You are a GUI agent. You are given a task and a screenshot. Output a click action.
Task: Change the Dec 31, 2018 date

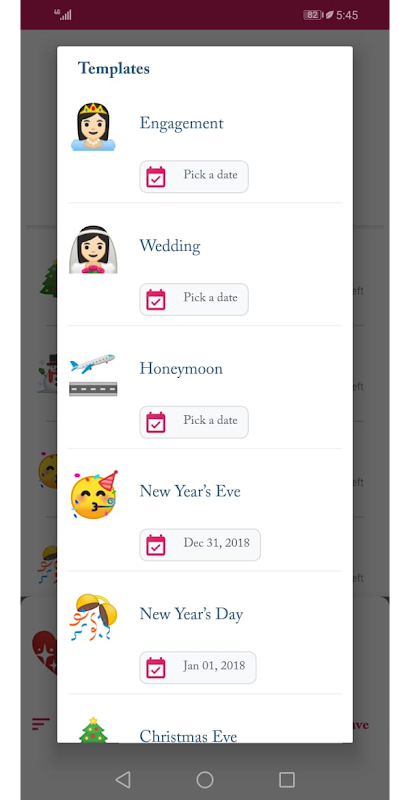200,544
